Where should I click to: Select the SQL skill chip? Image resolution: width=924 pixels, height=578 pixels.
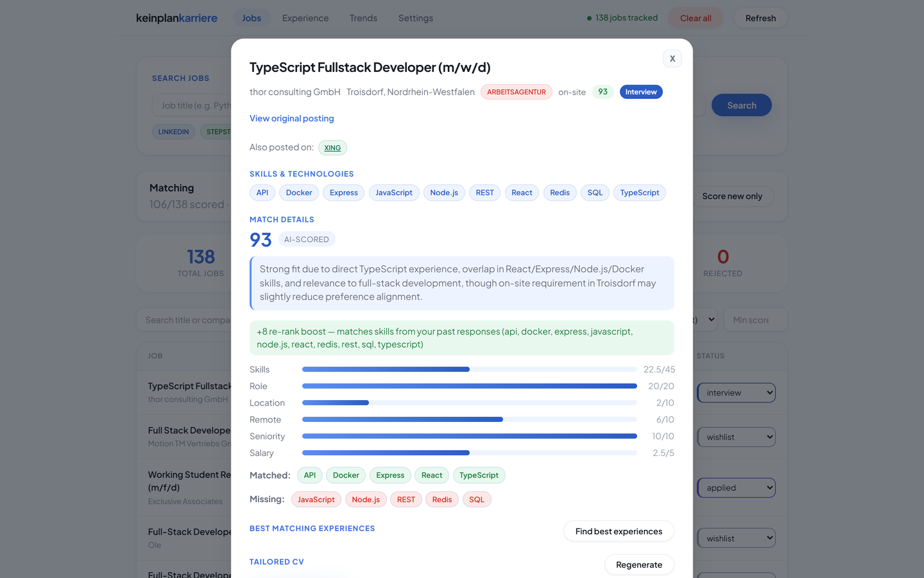595,193
